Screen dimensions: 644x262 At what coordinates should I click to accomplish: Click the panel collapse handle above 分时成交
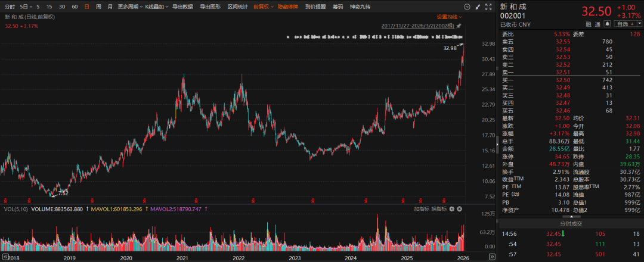click(x=571, y=216)
